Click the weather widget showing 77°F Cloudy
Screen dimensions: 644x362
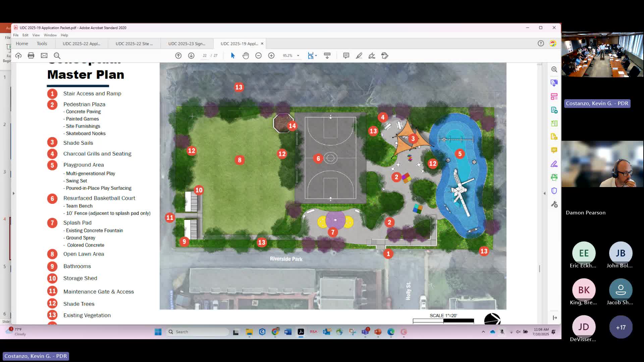coord(15,332)
